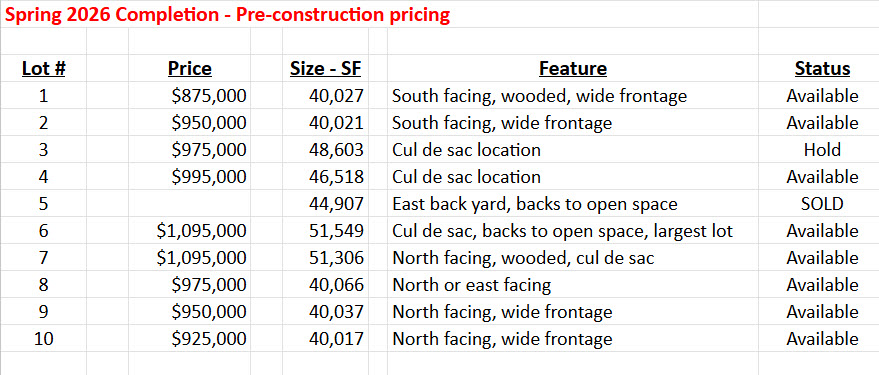This screenshot has width=879, height=375.
Task: Select Lot 6 largest lot feature text
Action: [562, 231]
